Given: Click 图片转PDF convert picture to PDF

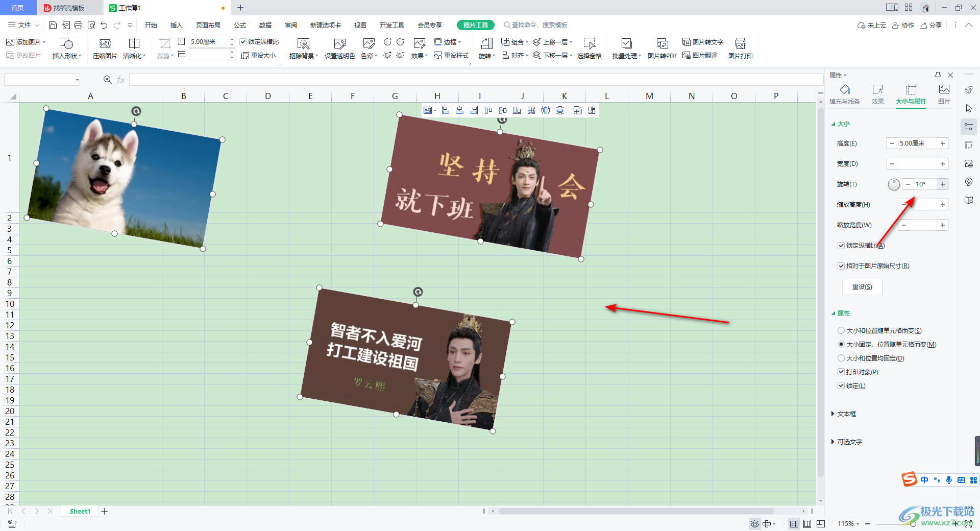Looking at the screenshot, I should coord(662,49).
